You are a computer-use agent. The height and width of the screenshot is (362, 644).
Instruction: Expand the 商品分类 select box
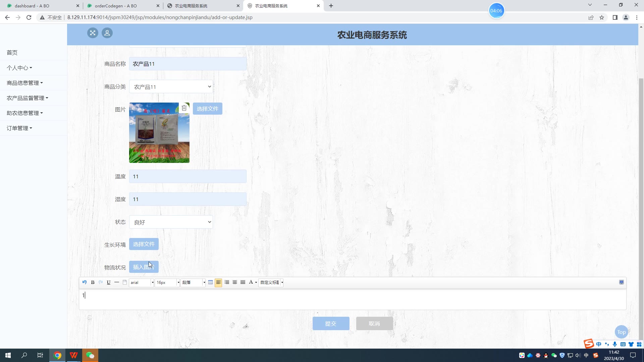(x=171, y=87)
